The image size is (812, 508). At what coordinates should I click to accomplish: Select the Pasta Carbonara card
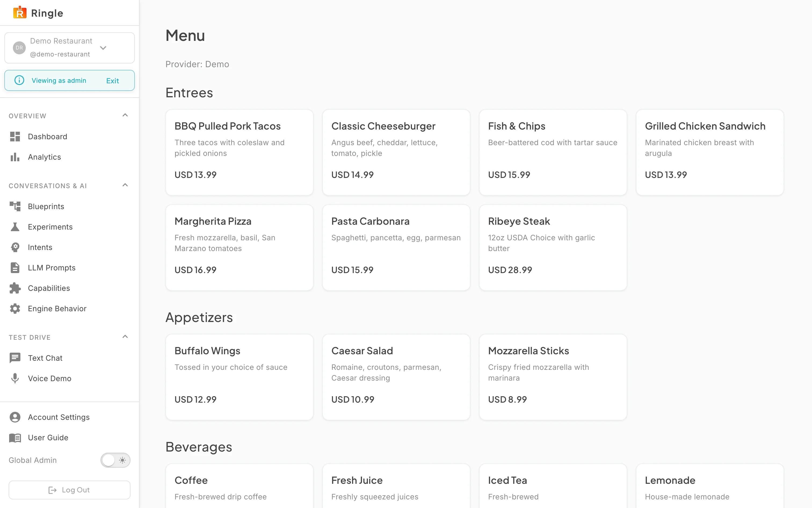(396, 248)
